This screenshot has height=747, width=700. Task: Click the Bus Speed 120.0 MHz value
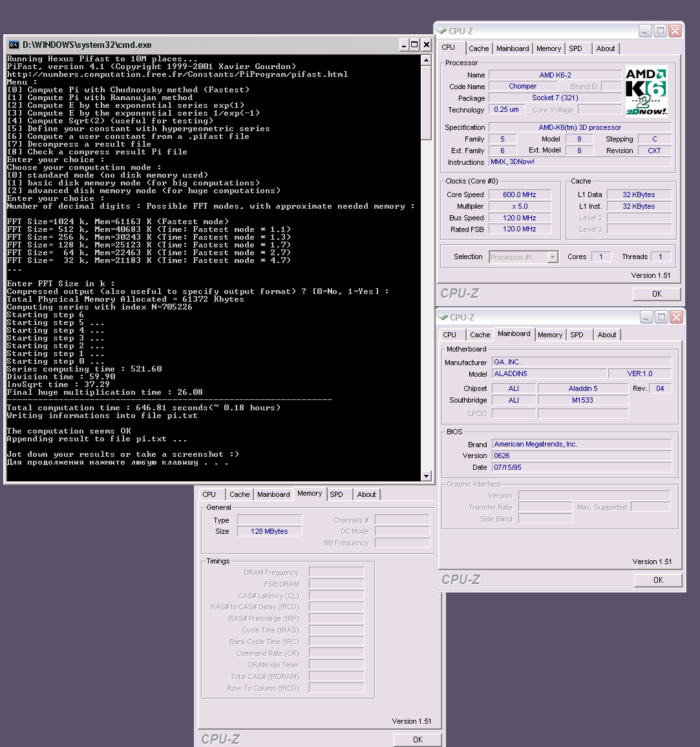(x=520, y=218)
